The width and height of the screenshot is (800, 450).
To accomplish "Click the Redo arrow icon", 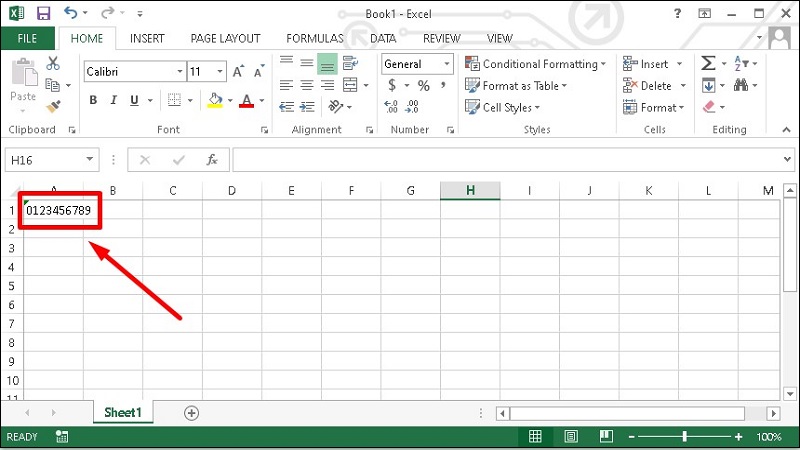I will point(108,13).
